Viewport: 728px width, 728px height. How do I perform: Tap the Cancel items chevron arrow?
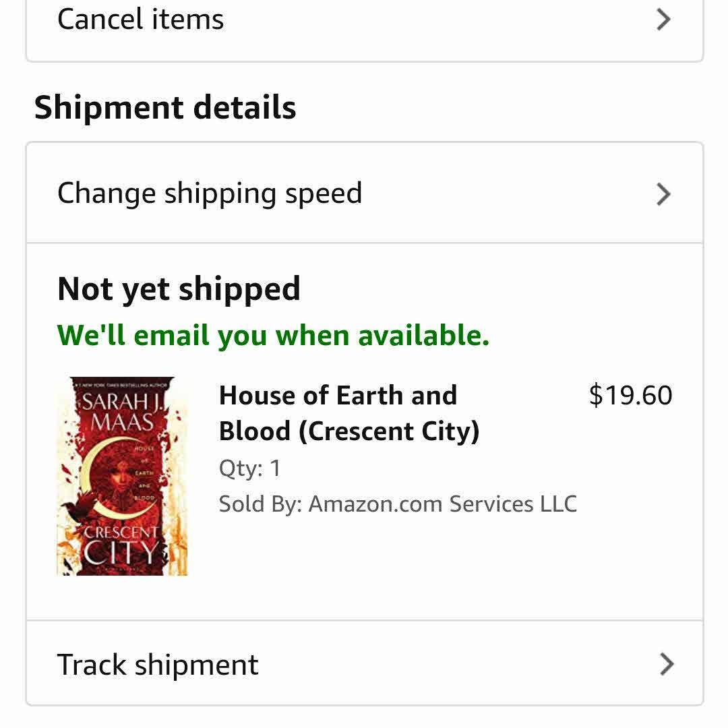pos(663,20)
